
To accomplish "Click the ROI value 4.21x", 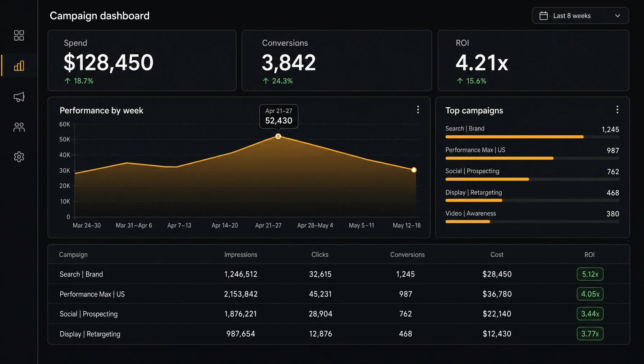I will [482, 63].
